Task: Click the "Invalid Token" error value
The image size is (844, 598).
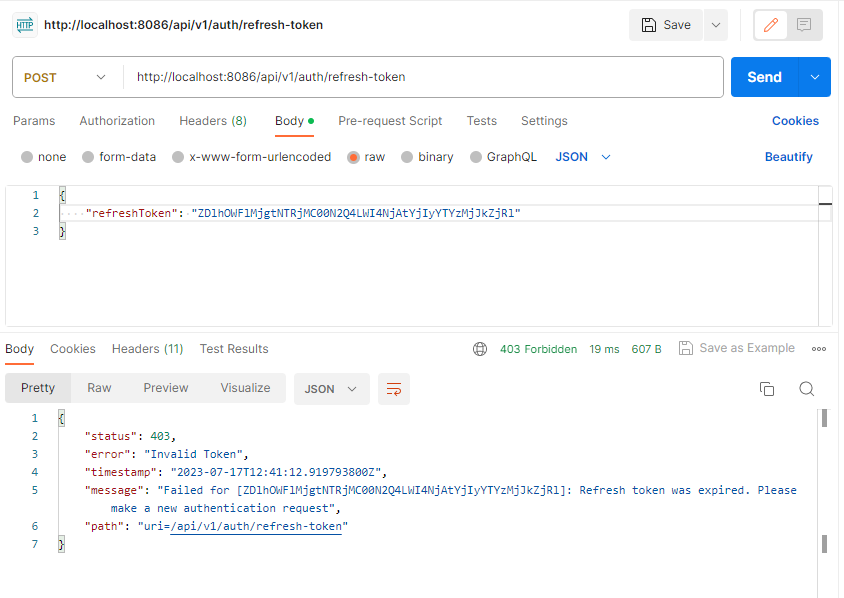Action: coord(193,454)
